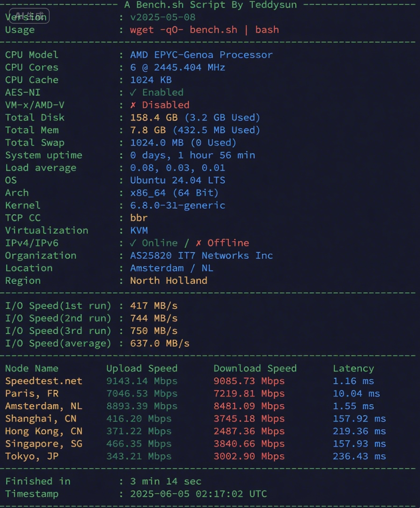Click the kernel version 6.8.0-31-generic

pyautogui.click(x=178, y=205)
